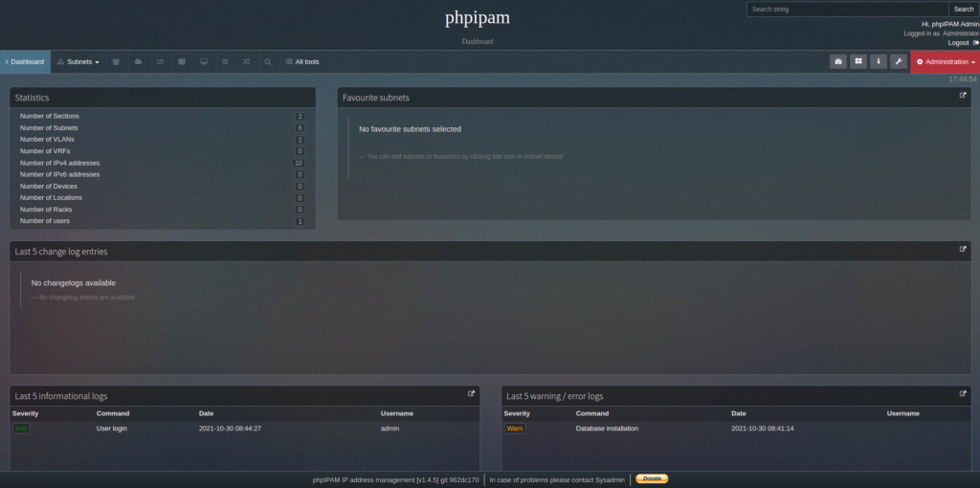This screenshot has width=980, height=488.
Task: Open the magnifier search icon in navbar
Action: (x=268, y=62)
